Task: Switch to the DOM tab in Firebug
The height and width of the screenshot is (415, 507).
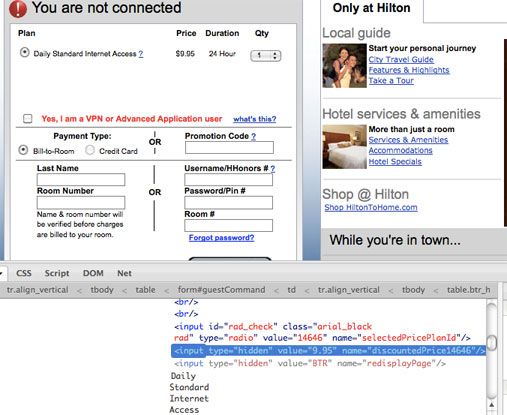Action: pyautogui.click(x=93, y=273)
